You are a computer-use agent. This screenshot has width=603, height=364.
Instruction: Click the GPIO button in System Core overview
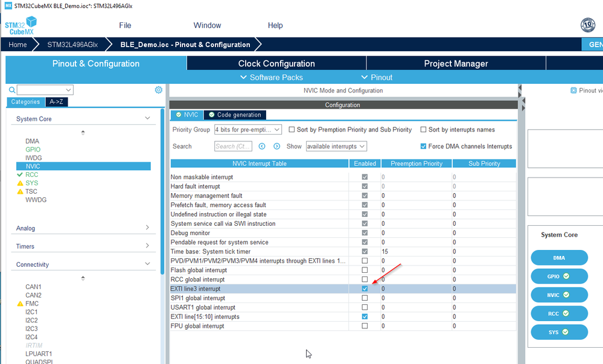559,276
